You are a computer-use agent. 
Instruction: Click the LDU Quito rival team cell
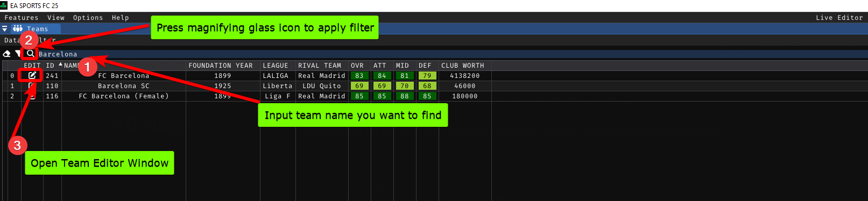(322, 86)
